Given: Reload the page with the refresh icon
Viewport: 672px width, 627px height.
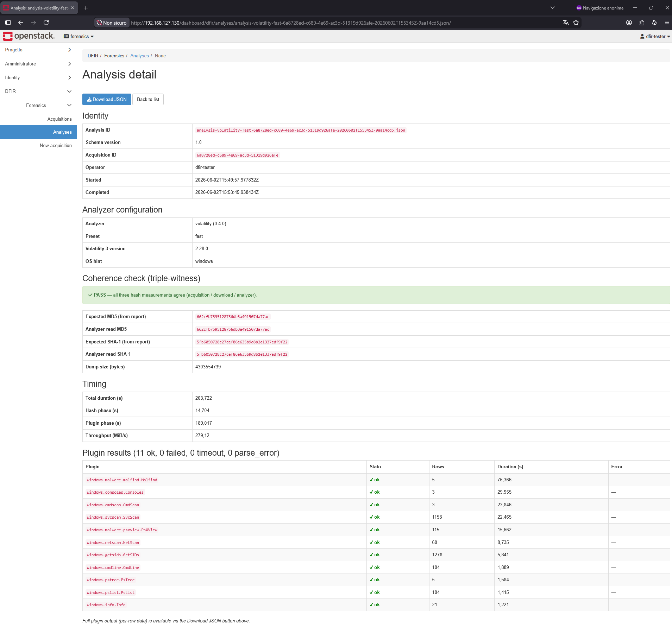Looking at the screenshot, I should (46, 23).
